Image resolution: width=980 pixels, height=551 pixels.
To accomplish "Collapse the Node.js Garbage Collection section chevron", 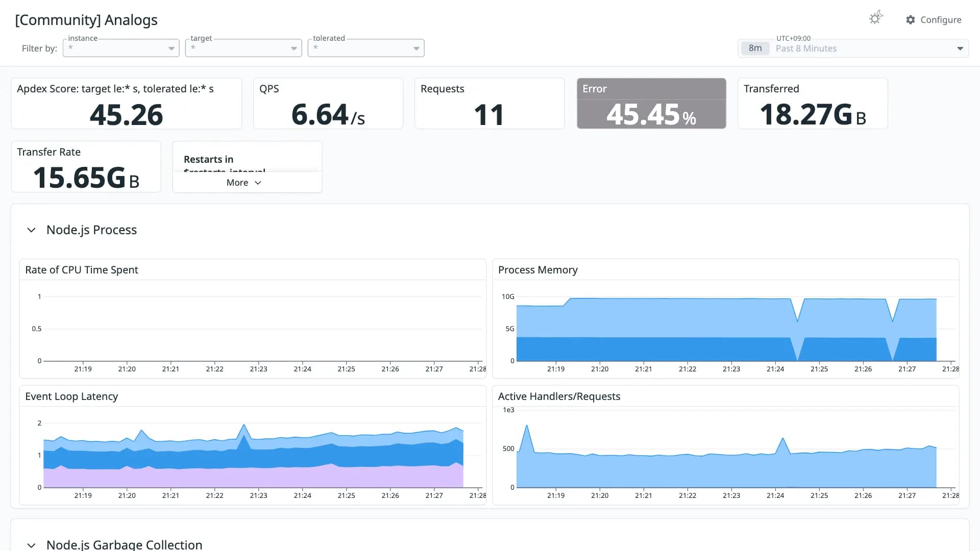I will (31, 545).
